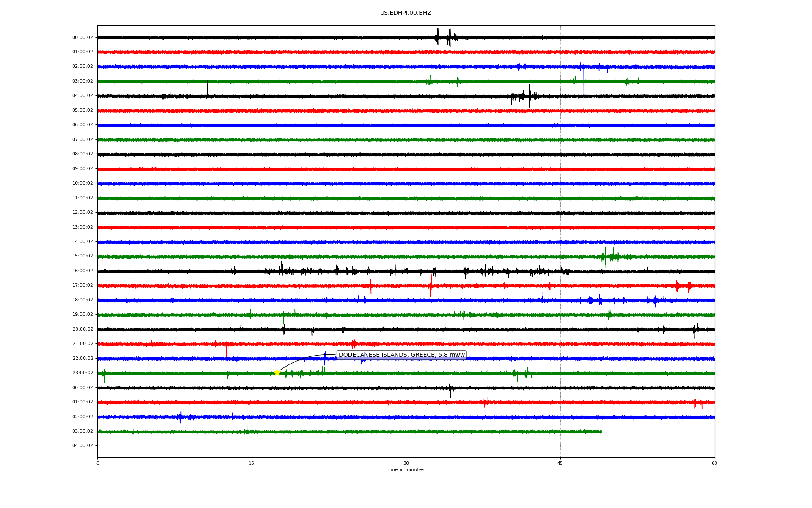Screen dimensions: 812x508
Task: Click the 10:00:02 row label
Action: 82,183
